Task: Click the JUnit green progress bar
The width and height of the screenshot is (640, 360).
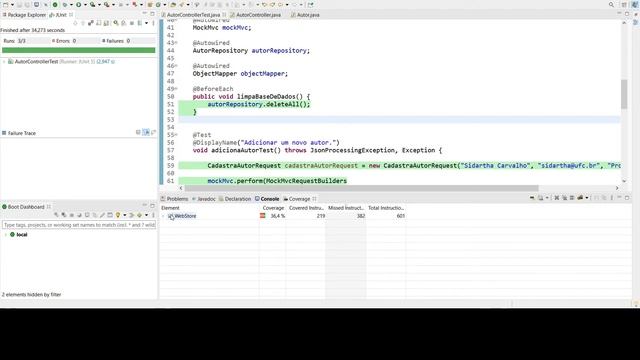Action: pyautogui.click(x=78, y=50)
